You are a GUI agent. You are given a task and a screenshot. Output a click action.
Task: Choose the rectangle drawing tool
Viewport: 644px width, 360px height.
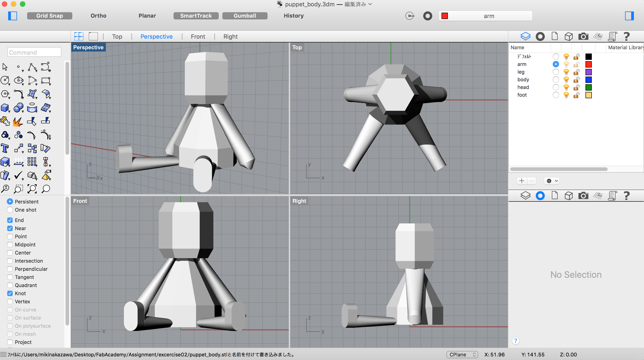pyautogui.click(x=45, y=80)
